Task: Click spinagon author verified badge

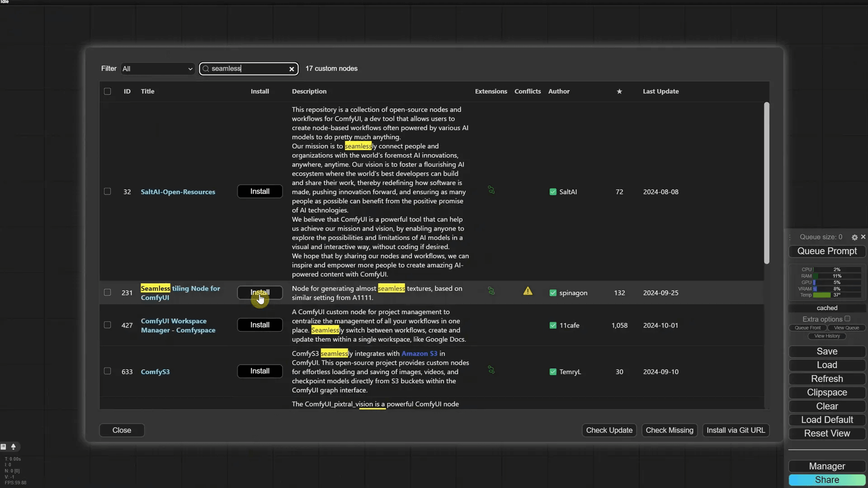Action: coord(553,293)
